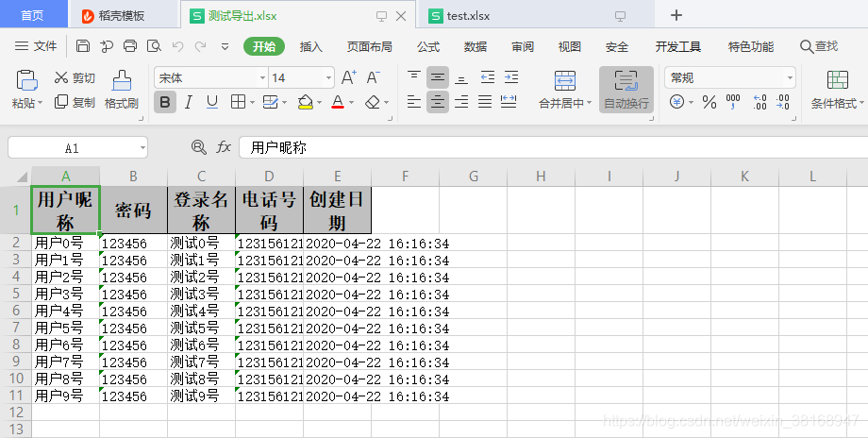This screenshot has width=868, height=438.
Task: Expand the Paste options arrow
Action: (x=40, y=104)
